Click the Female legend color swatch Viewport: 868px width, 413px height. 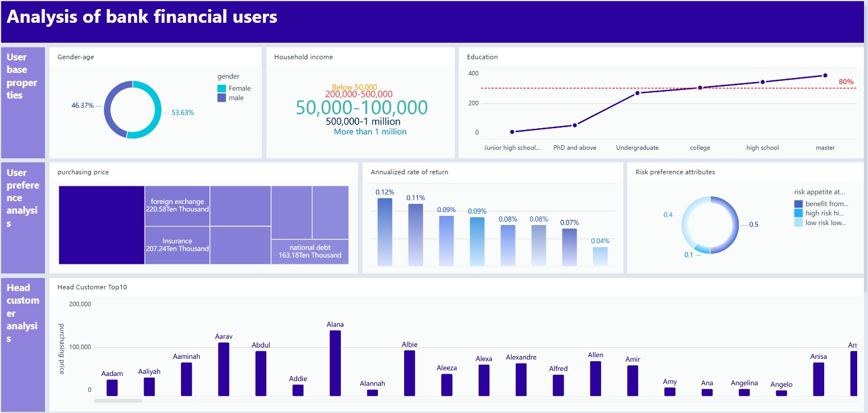221,88
